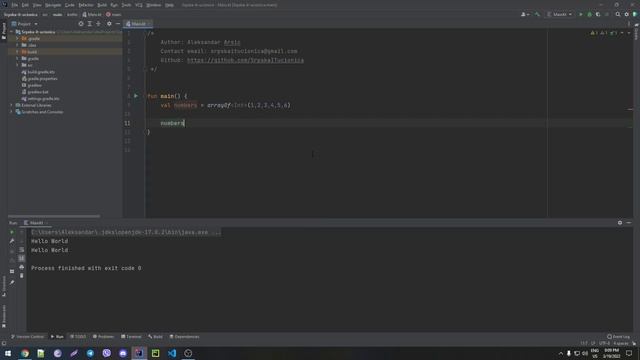640x360 pixels.
Task: Open Visual Studio Code from the taskbar
Action: click(x=172, y=353)
